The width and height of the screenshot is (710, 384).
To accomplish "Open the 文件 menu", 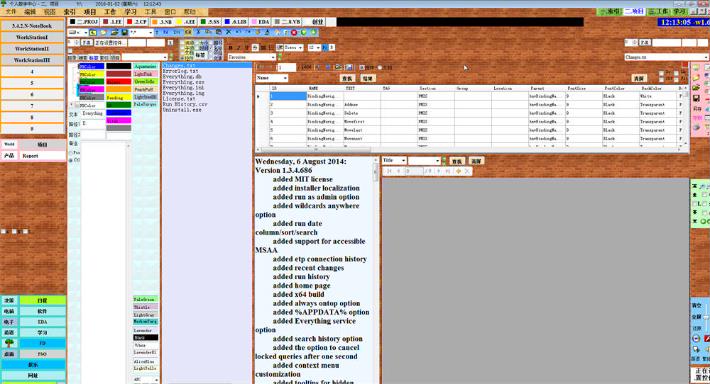I will pos(10,12).
